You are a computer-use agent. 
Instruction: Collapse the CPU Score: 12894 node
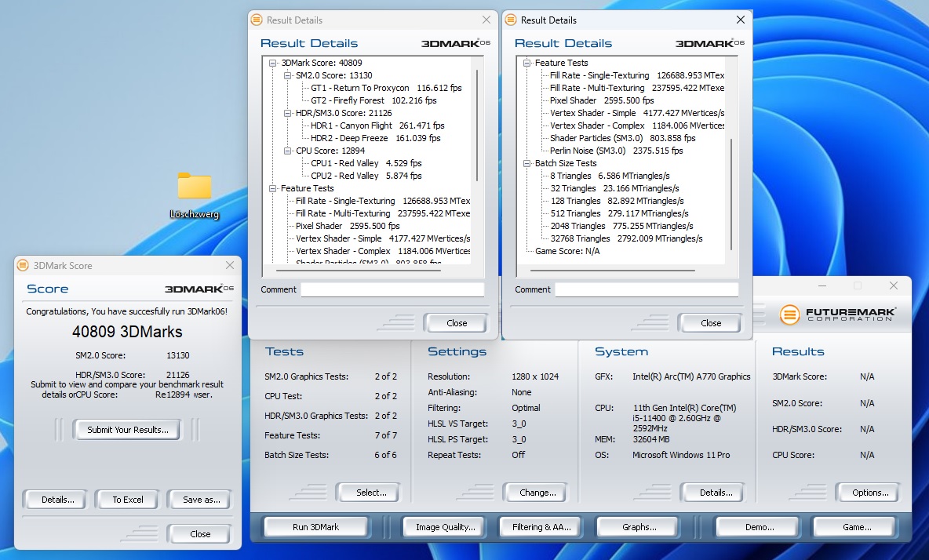pyautogui.click(x=288, y=151)
